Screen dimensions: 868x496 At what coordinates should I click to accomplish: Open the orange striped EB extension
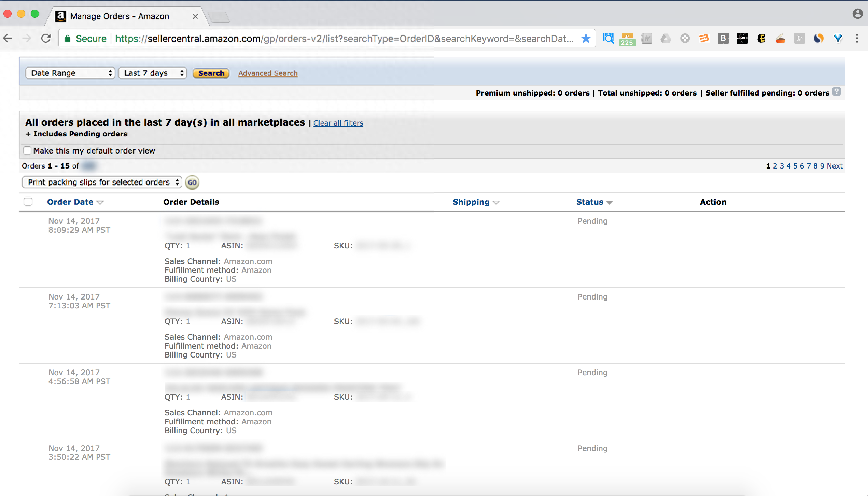click(x=704, y=39)
